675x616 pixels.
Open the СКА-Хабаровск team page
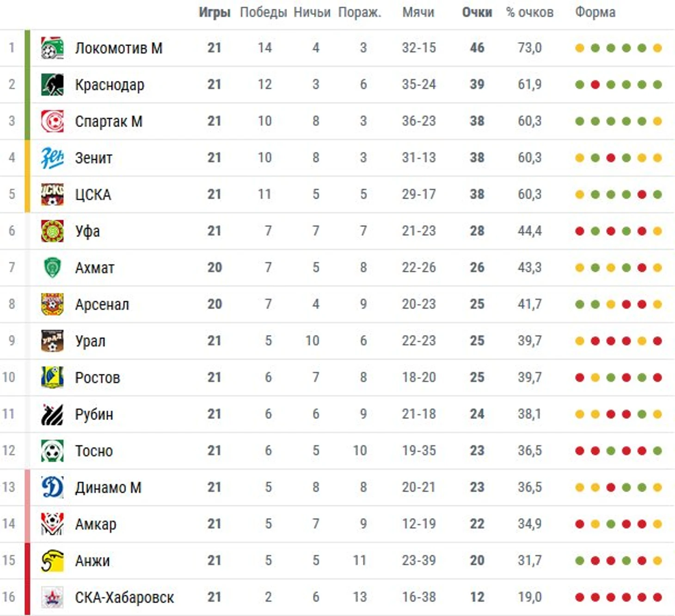point(124,598)
